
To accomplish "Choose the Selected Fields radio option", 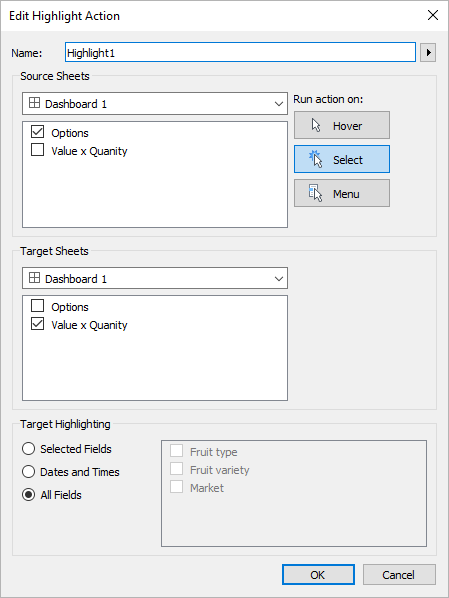I will [x=29, y=448].
